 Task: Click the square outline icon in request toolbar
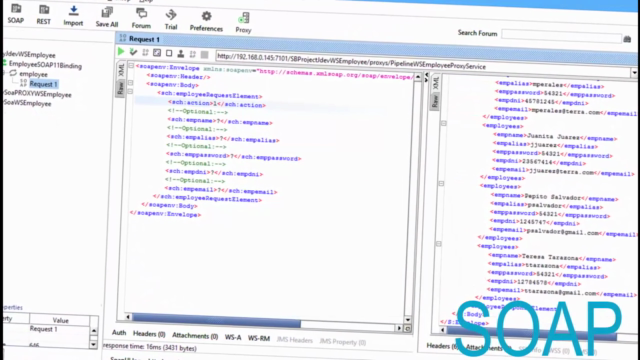(x=169, y=53)
